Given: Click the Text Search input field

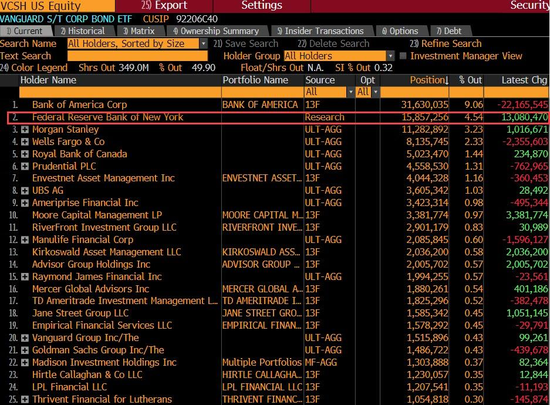Looking at the screenshot, I should click(138, 56).
